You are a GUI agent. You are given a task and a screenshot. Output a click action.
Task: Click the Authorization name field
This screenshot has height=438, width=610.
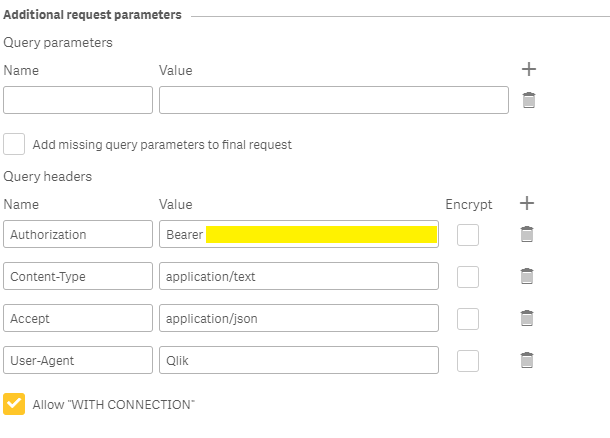click(x=78, y=235)
